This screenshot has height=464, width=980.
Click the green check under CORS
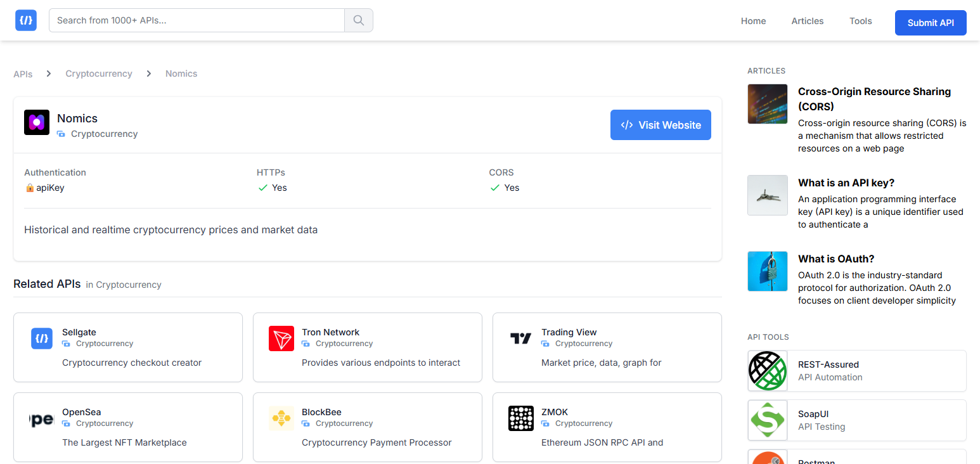[x=495, y=188]
